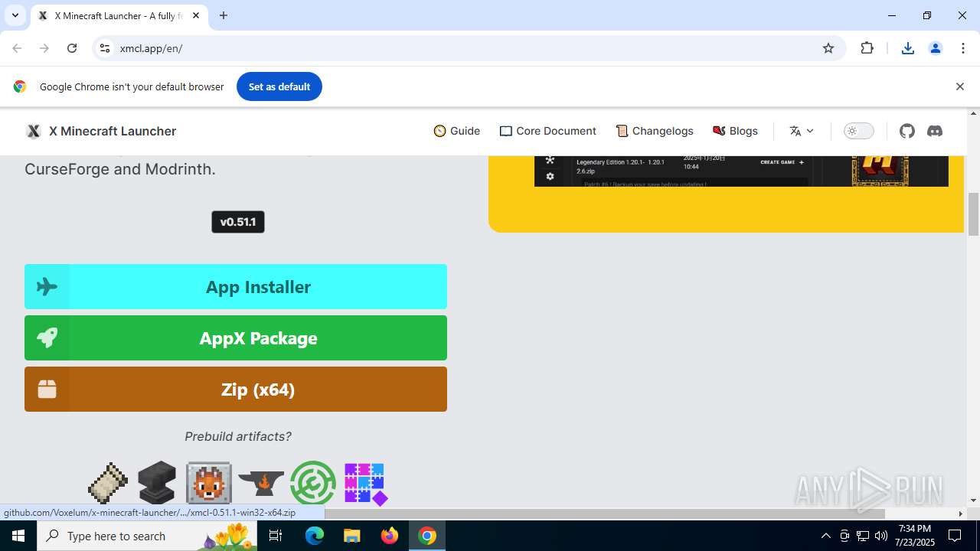
Task: Download the App Installer
Action: click(x=236, y=287)
